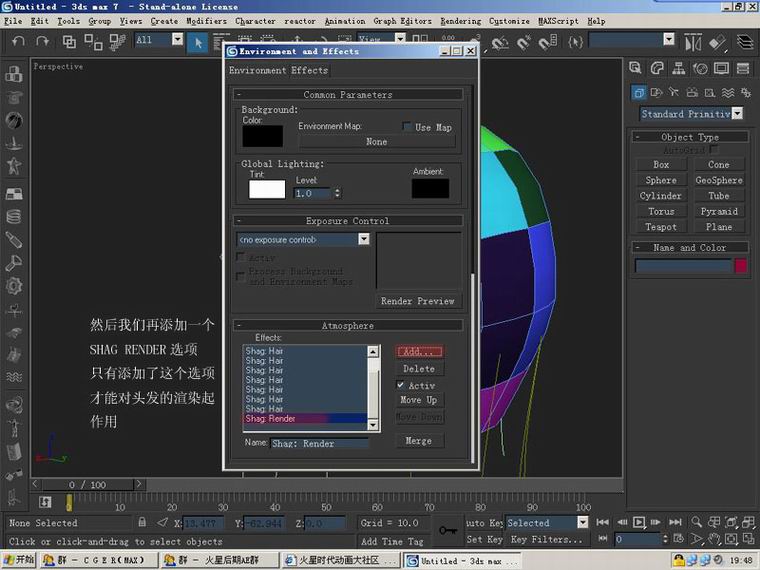Switch to the Effects tab

point(309,70)
